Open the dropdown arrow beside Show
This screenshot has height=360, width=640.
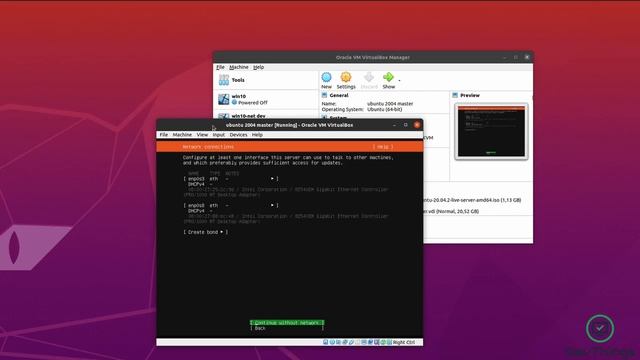click(399, 80)
